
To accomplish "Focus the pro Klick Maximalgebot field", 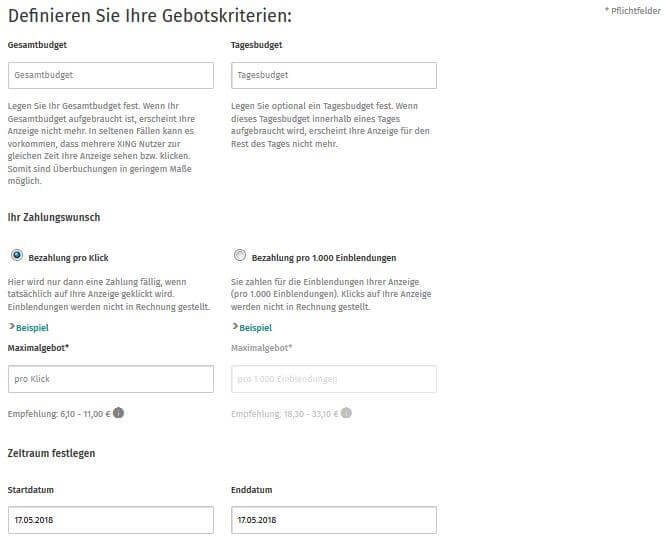I will (111, 379).
